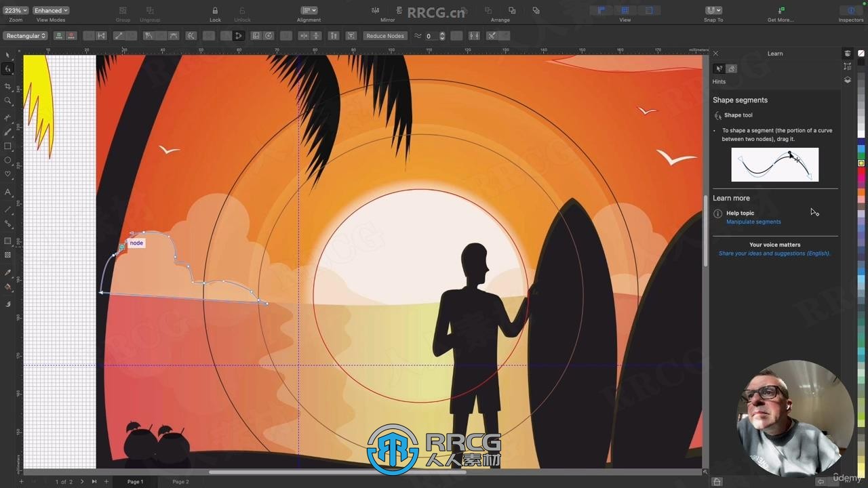Open the Learn docker side tab icon
The height and width of the screenshot is (488, 868).
tap(848, 54)
